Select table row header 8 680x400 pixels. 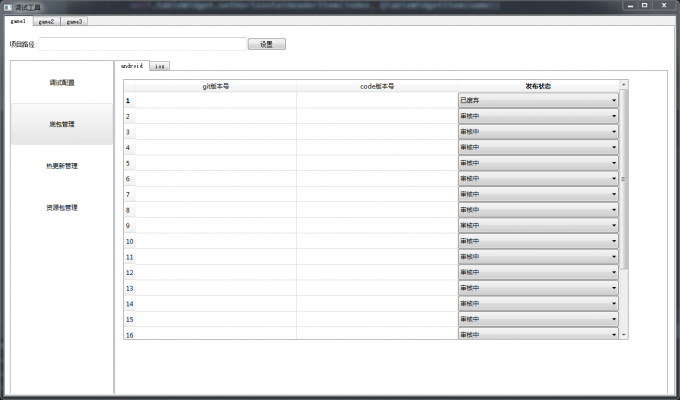click(130, 210)
